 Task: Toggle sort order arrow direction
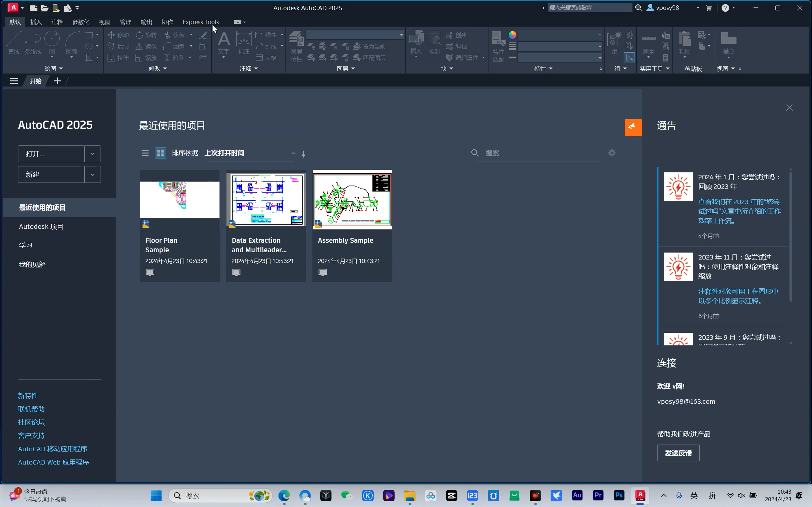[x=303, y=154]
